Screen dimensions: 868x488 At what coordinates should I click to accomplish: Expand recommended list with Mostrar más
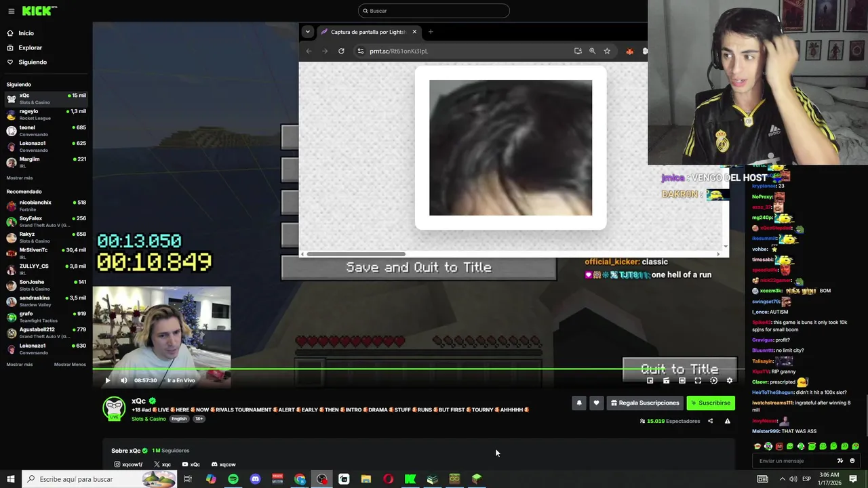pyautogui.click(x=20, y=365)
